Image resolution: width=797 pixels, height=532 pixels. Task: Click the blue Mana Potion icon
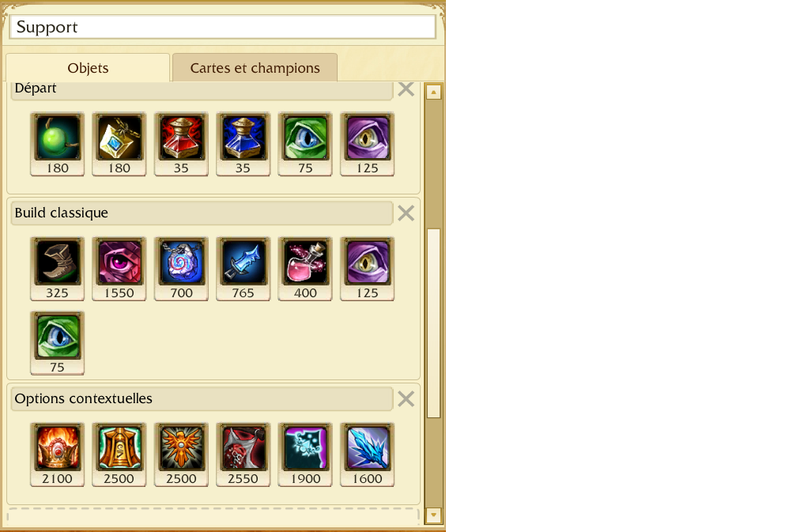(243, 145)
